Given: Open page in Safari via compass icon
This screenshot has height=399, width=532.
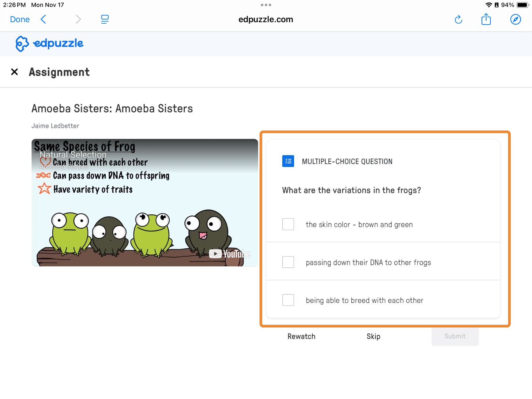Looking at the screenshot, I should 515,19.
